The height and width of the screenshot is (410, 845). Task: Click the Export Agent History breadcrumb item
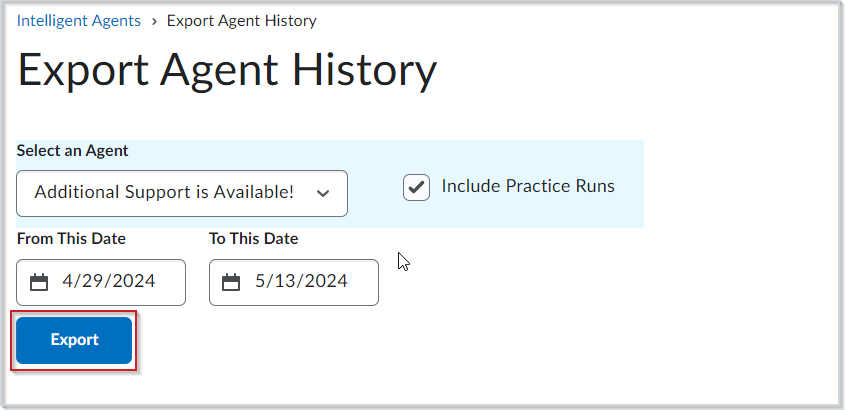pyautogui.click(x=241, y=21)
